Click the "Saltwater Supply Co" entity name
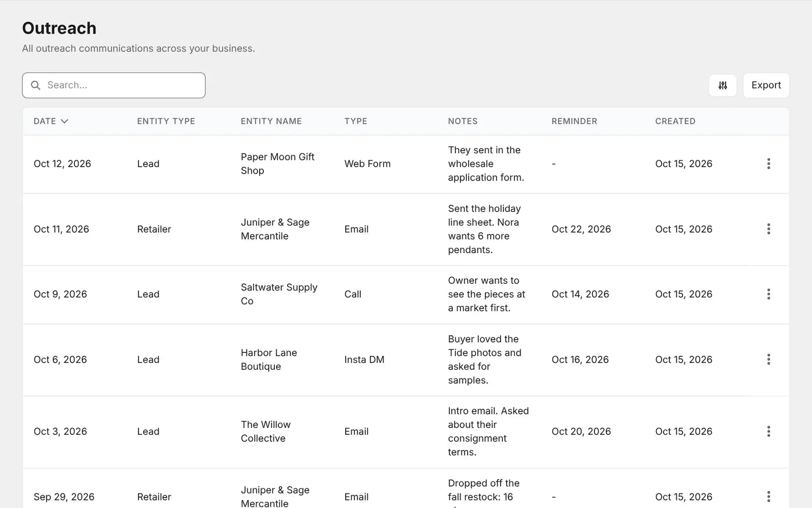This screenshot has height=508, width=812. pos(279,294)
